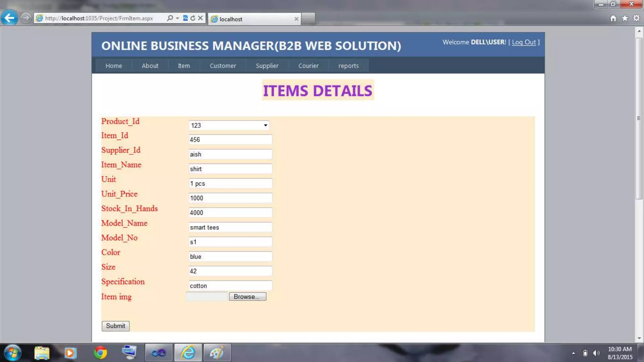Click the Submit button

115,326
